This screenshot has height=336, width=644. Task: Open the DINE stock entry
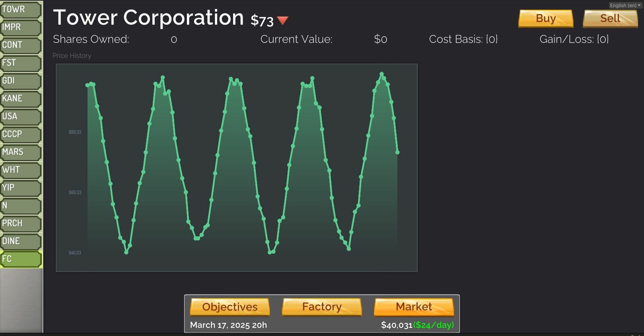tap(21, 241)
